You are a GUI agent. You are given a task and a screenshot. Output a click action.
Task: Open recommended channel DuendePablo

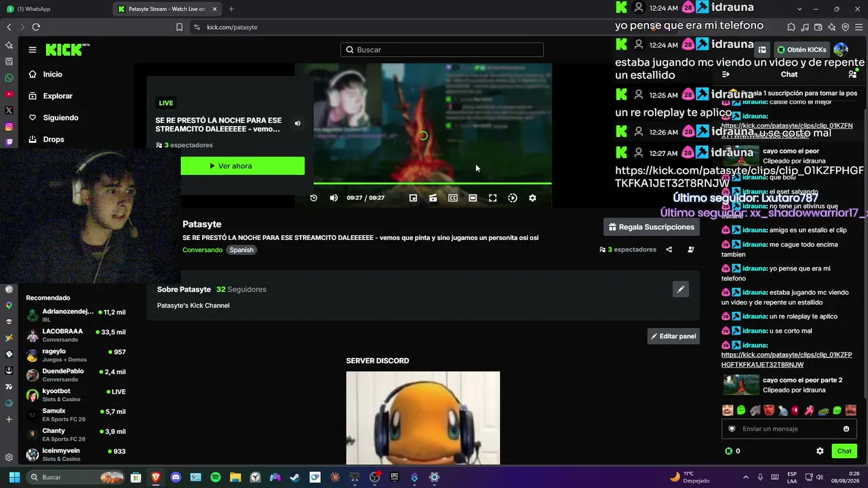click(x=76, y=375)
